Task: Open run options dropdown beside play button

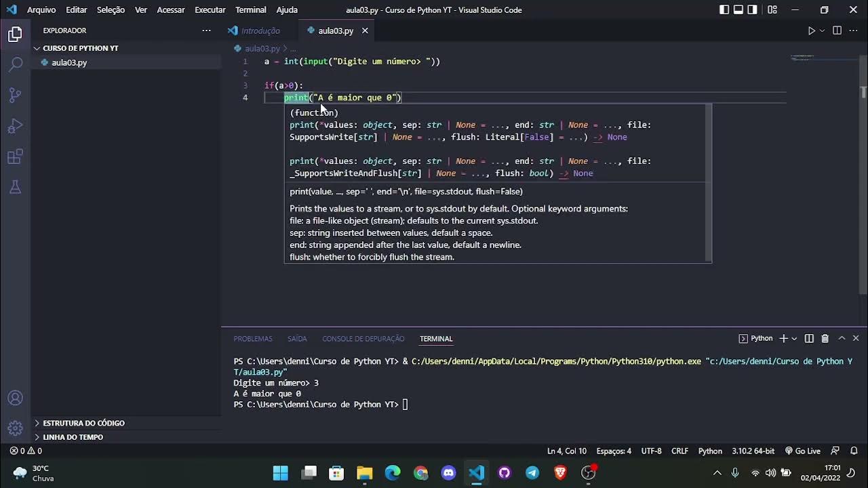Action: (822, 30)
